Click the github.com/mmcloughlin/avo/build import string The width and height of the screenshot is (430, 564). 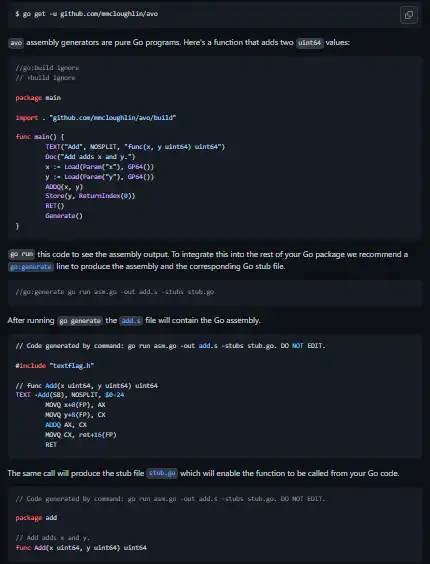coord(113,118)
